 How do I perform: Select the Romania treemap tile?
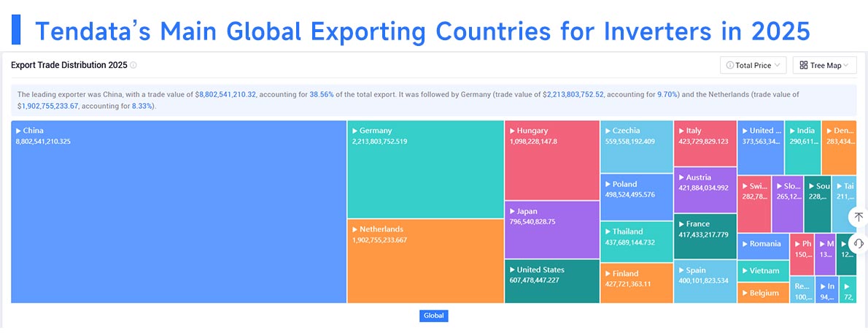pyautogui.click(x=764, y=247)
